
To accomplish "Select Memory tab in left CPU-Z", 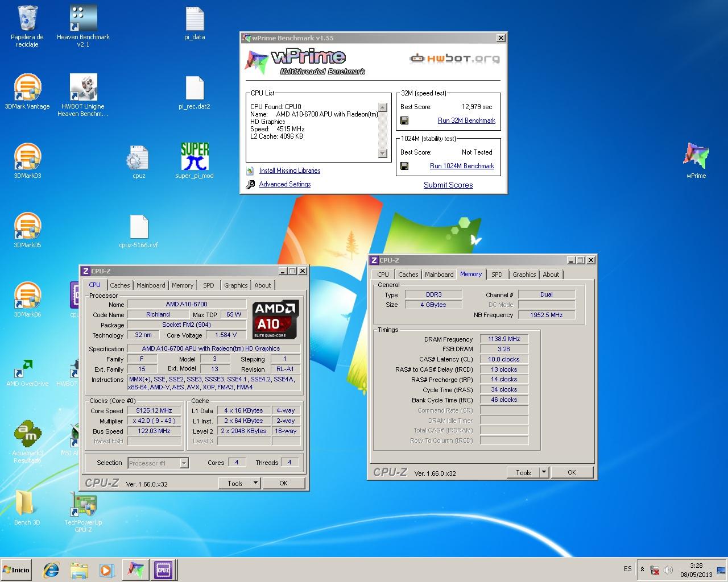I will (183, 285).
